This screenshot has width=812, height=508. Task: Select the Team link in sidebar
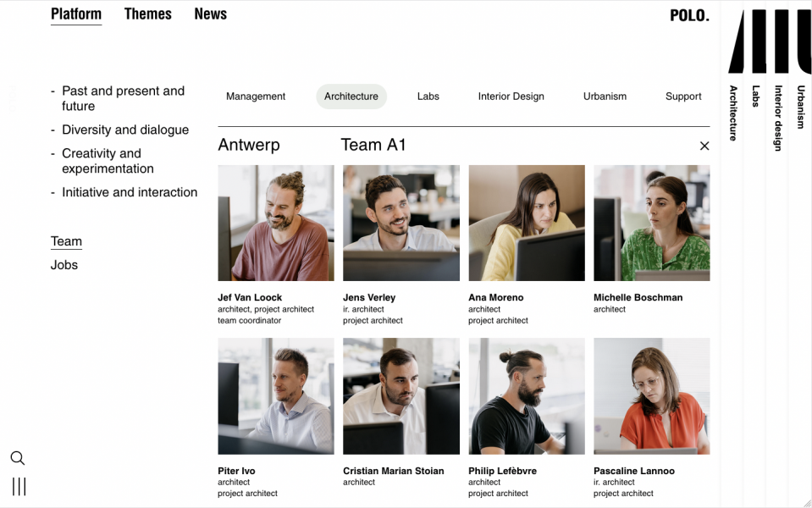(x=66, y=241)
